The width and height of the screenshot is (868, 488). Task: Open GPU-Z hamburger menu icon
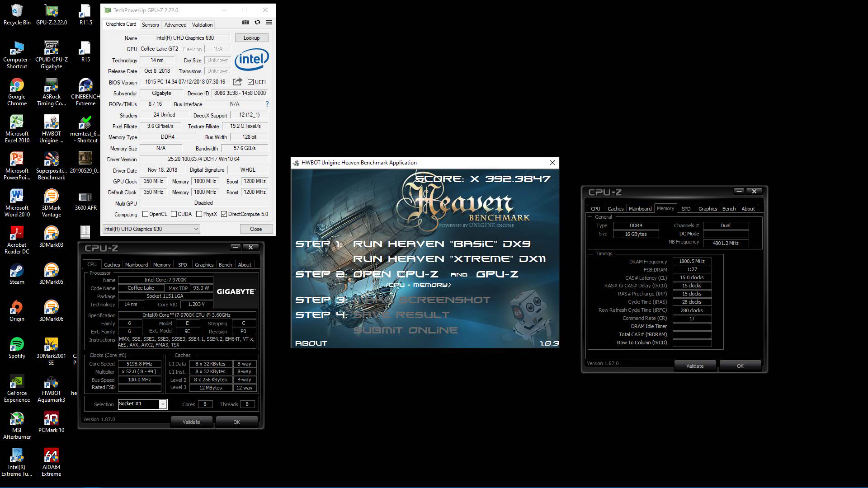tap(269, 22)
